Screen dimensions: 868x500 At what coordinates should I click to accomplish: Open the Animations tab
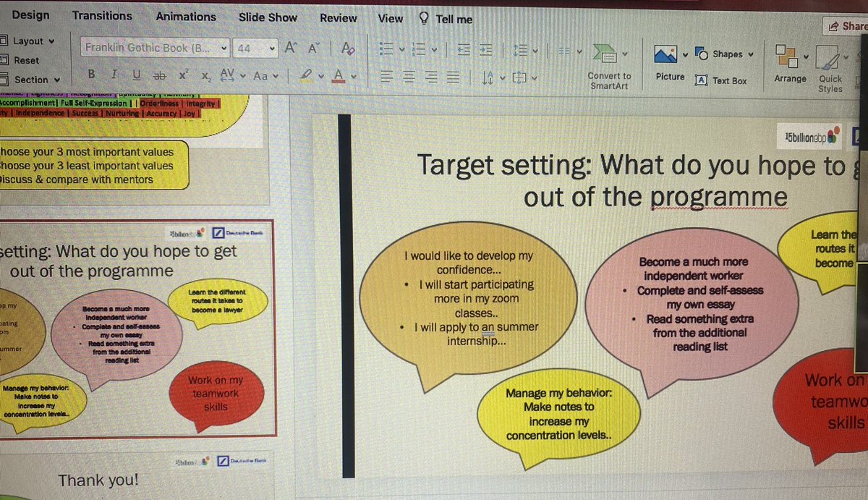point(185,16)
